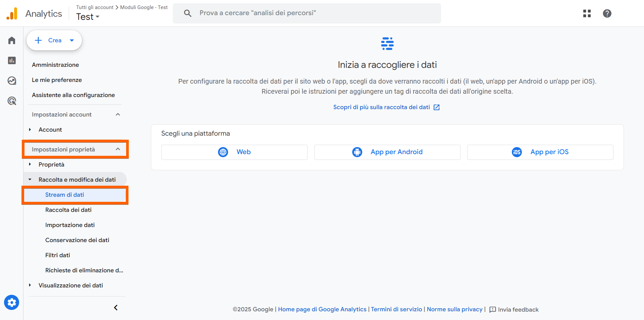Collapse the navigation panel via the chevron

click(116, 307)
